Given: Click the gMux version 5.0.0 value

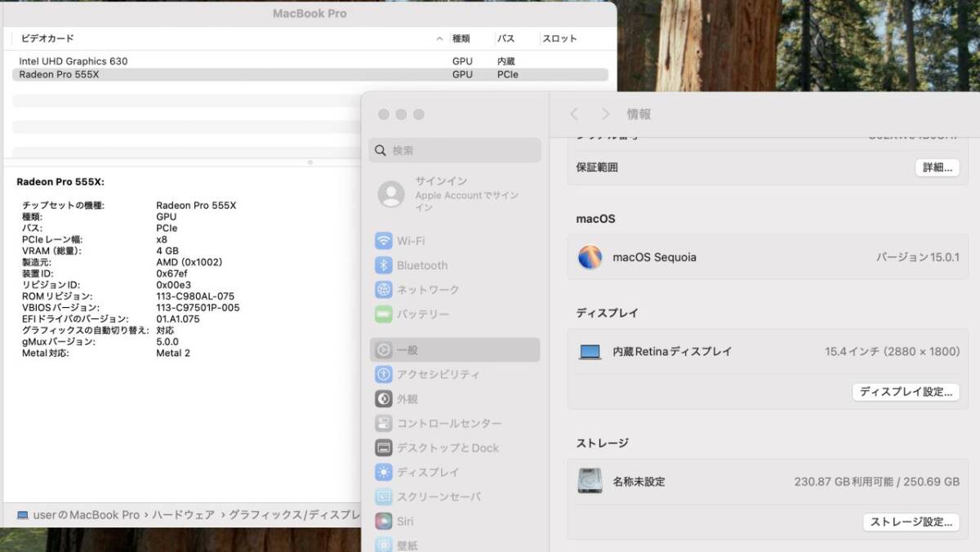Looking at the screenshot, I should click(x=167, y=342).
